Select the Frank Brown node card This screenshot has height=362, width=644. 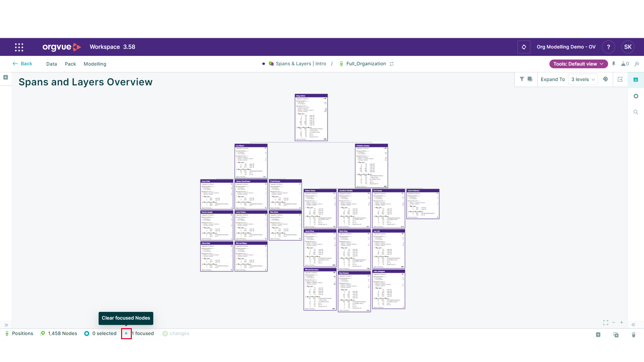tap(285, 194)
